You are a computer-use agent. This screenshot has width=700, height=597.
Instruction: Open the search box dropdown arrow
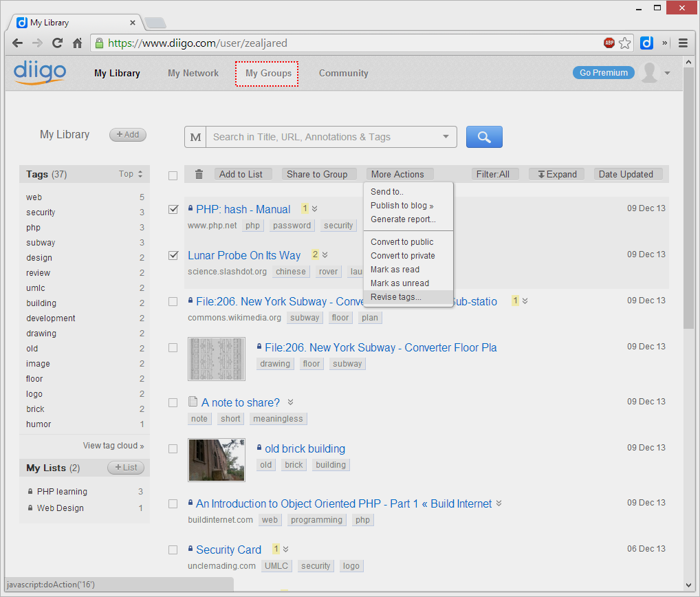coord(446,137)
